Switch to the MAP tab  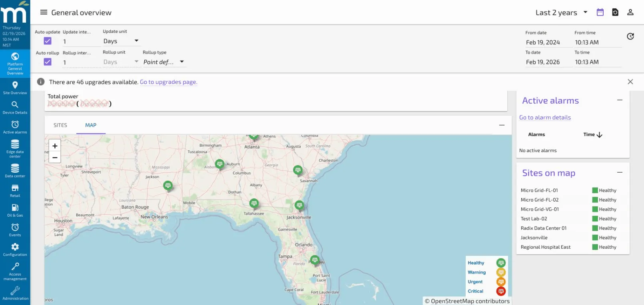tap(91, 125)
